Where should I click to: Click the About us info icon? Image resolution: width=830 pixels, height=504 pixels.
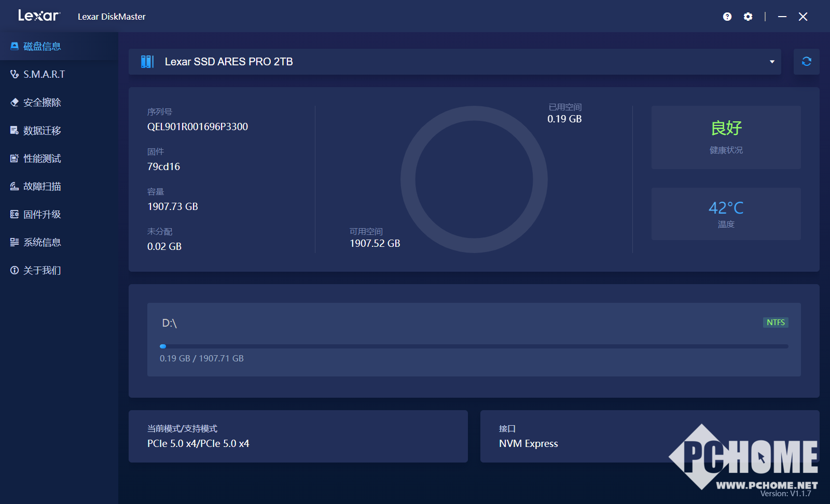(15, 270)
